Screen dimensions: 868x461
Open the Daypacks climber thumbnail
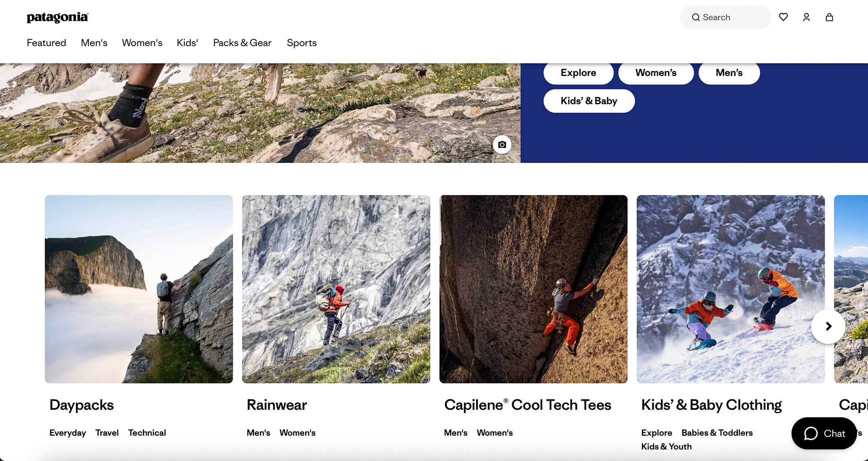139,289
